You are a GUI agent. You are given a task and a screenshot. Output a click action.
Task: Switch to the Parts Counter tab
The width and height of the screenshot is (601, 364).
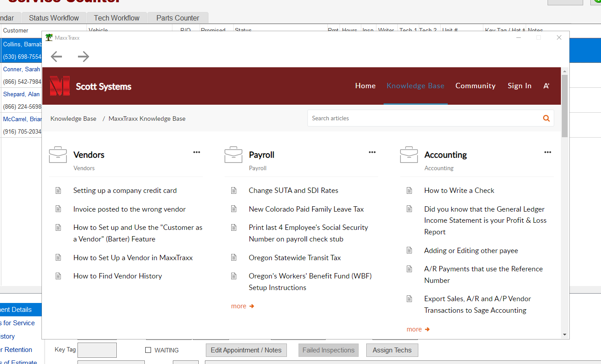[178, 18]
